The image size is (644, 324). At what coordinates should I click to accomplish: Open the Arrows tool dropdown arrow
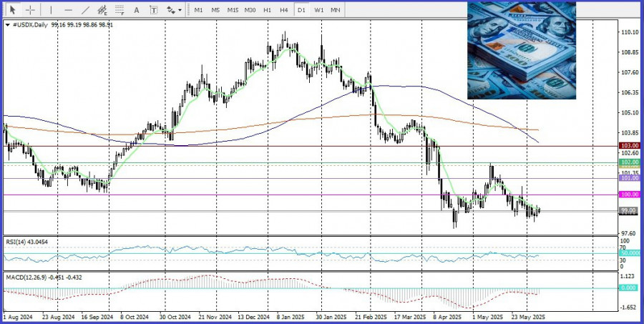pyautogui.click(x=180, y=10)
